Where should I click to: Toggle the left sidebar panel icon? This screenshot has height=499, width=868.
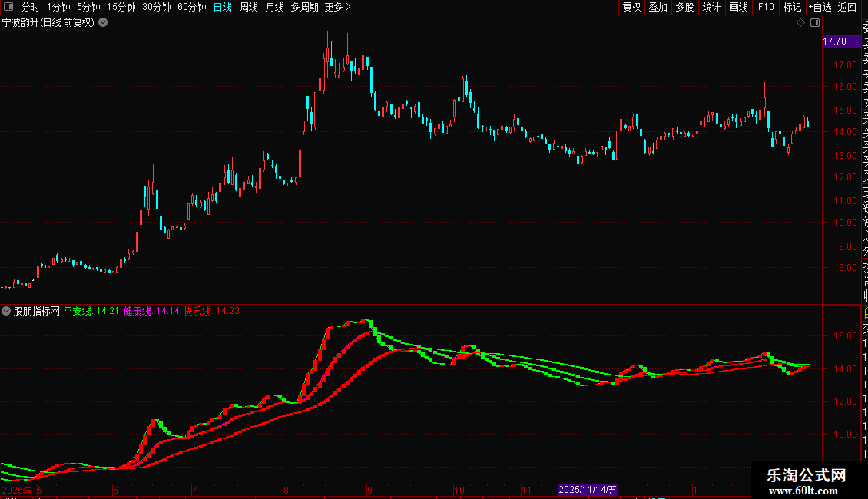pyautogui.click(x=8, y=7)
